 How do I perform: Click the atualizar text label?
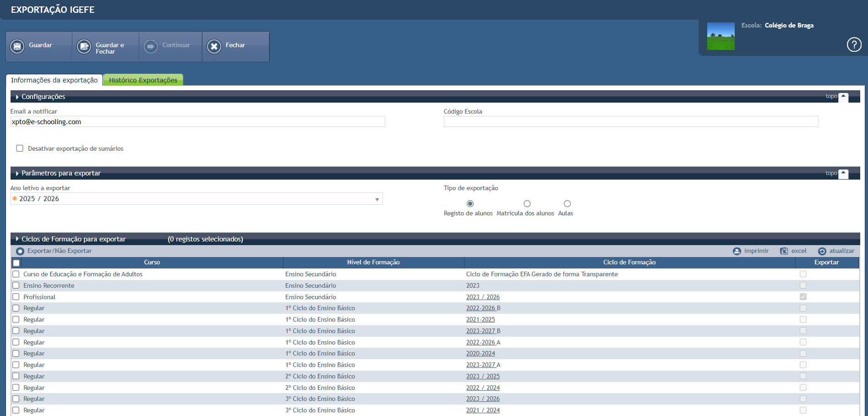[842, 251]
